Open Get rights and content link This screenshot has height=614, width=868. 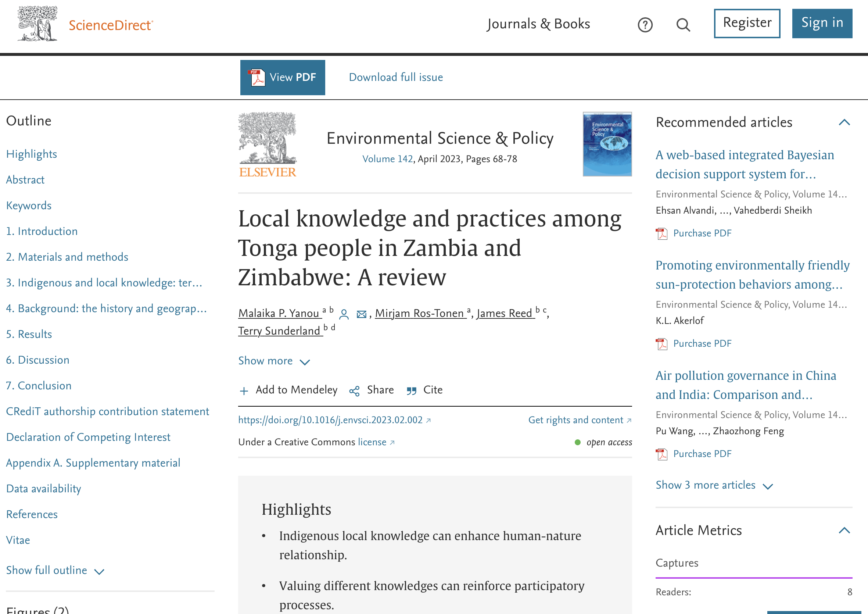[580, 420]
